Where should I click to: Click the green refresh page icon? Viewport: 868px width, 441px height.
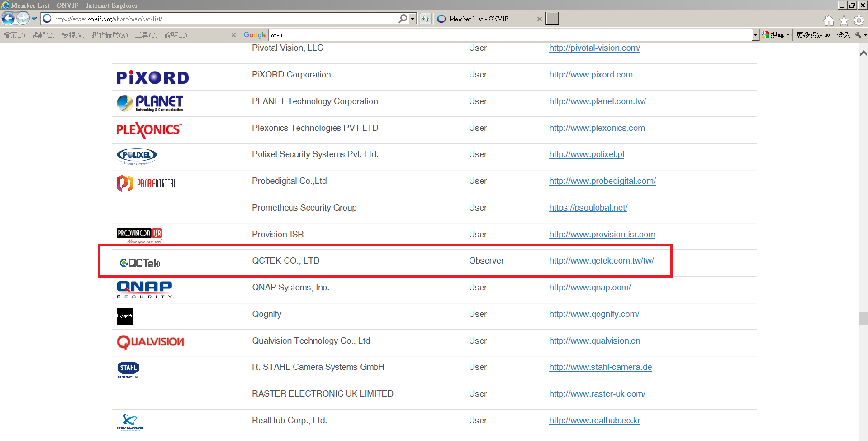point(425,19)
